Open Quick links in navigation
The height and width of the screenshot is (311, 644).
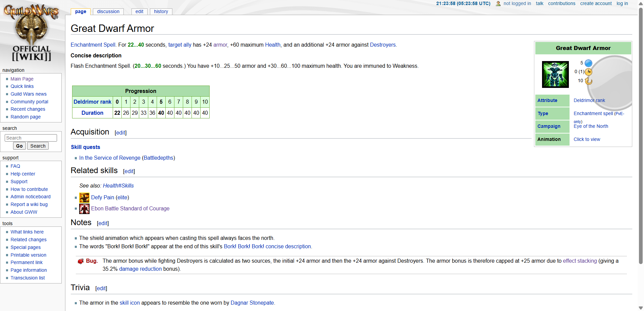[22, 86]
